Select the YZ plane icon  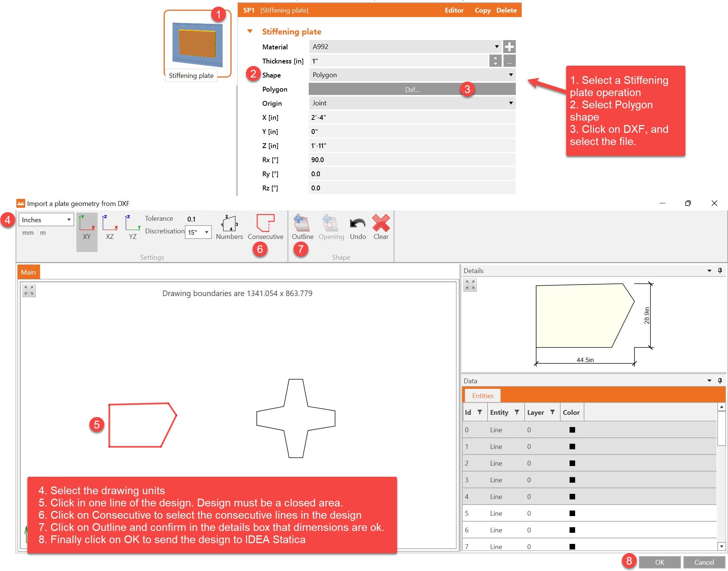pyautogui.click(x=132, y=227)
